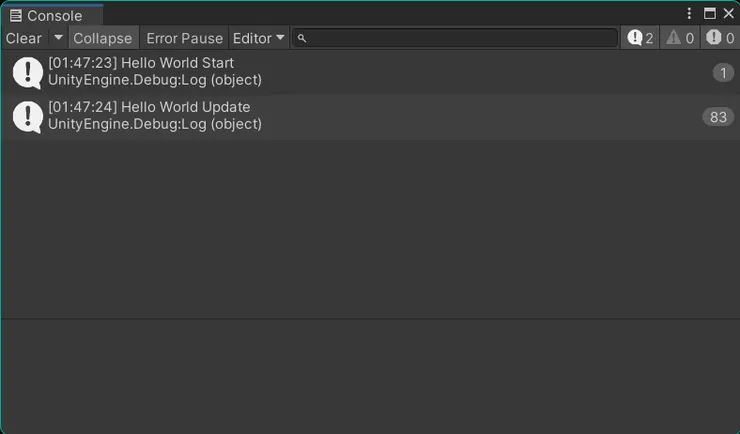Select the Console tab

54,15
